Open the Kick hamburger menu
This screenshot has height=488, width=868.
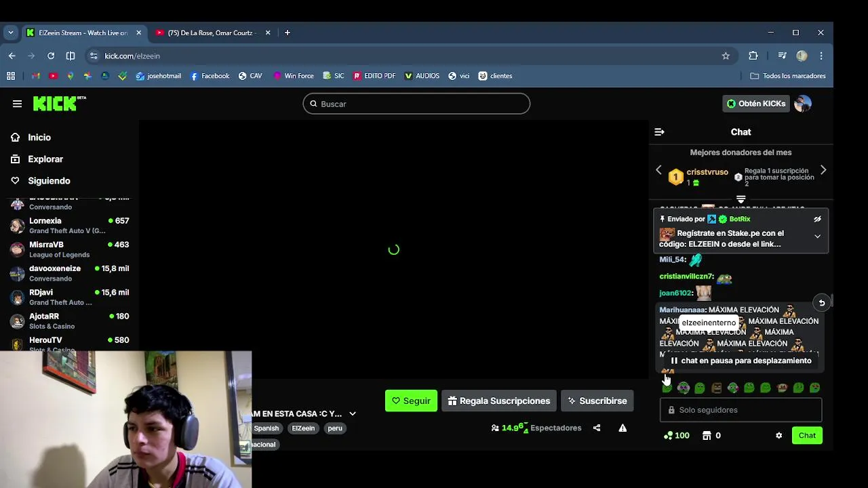coord(17,104)
